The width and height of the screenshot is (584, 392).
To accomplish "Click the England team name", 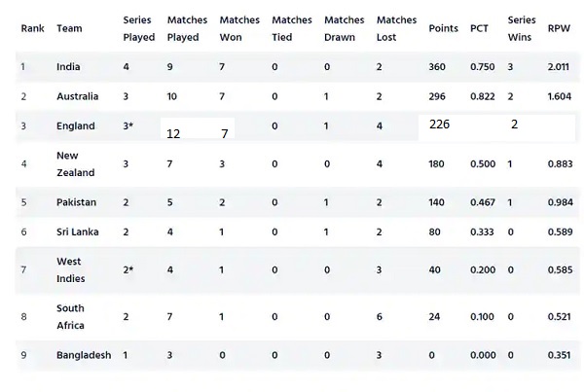I will pyautogui.click(x=76, y=126).
